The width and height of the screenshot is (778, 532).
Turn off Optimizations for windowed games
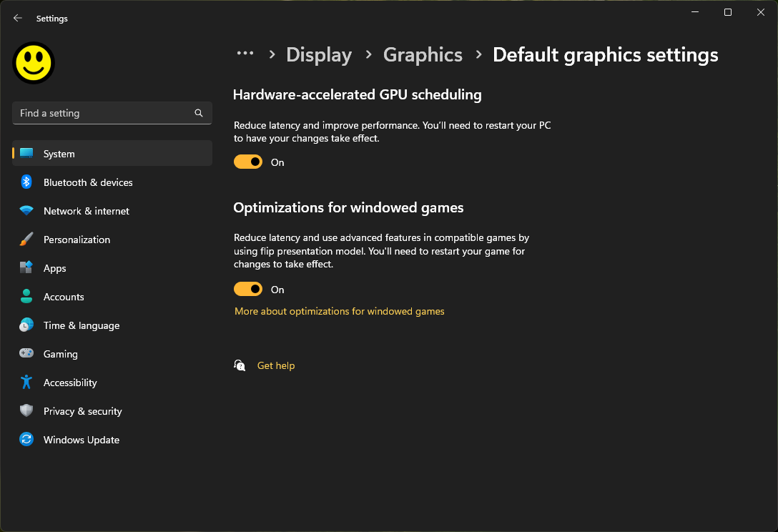pos(248,290)
